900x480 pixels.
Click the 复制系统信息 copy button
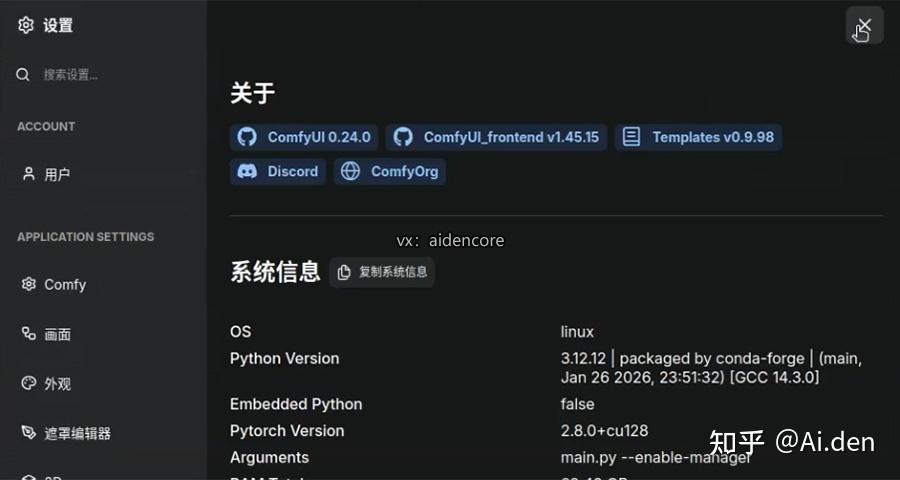(382, 272)
